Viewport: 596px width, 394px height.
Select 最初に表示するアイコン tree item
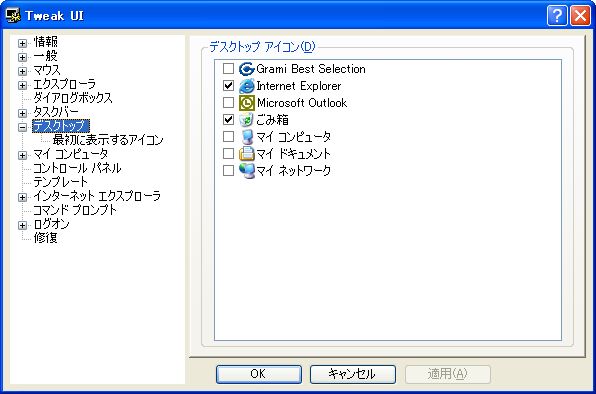point(108,140)
